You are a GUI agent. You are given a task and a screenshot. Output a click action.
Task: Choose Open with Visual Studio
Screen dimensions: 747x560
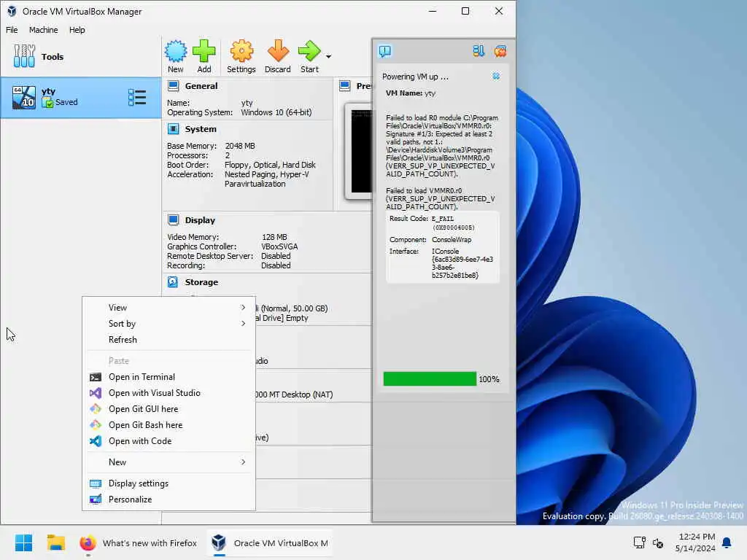point(169,393)
